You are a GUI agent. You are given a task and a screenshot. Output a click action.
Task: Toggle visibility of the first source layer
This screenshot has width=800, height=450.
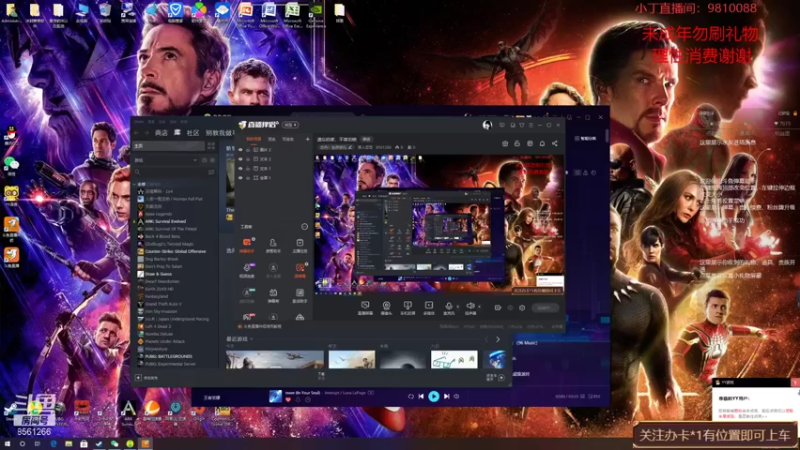click(x=241, y=150)
